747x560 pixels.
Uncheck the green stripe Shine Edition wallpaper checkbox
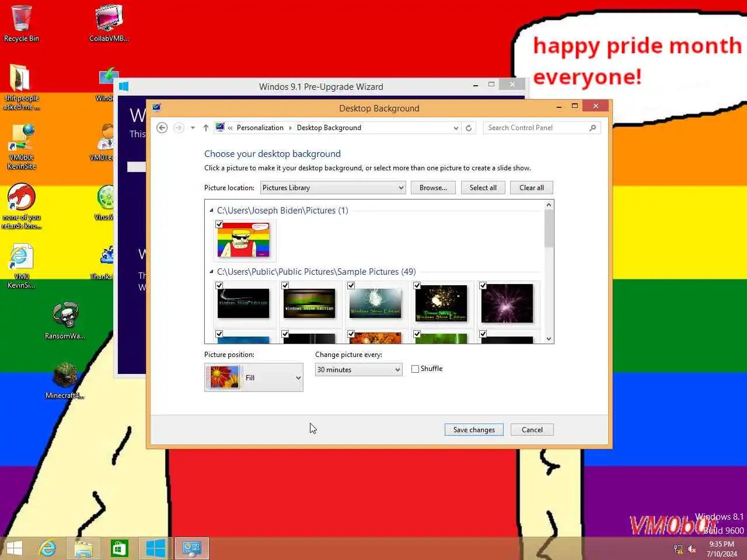pyautogui.click(x=285, y=286)
